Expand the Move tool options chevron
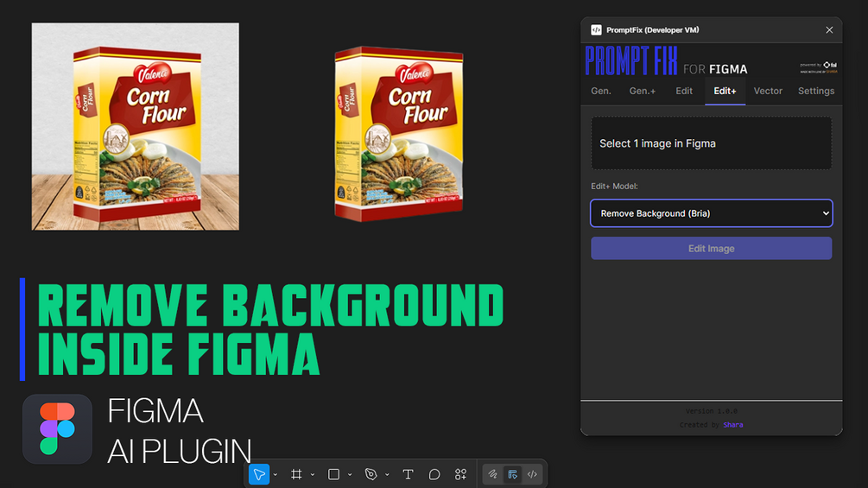 tap(276, 475)
